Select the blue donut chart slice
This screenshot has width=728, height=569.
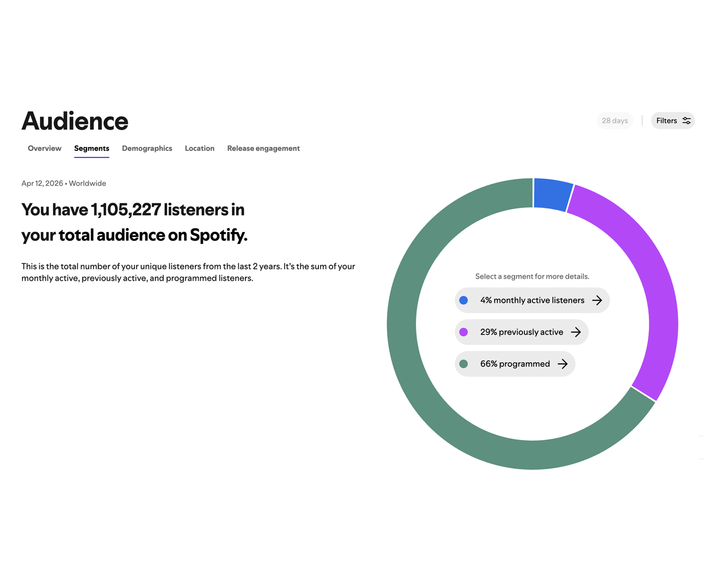pos(551,194)
